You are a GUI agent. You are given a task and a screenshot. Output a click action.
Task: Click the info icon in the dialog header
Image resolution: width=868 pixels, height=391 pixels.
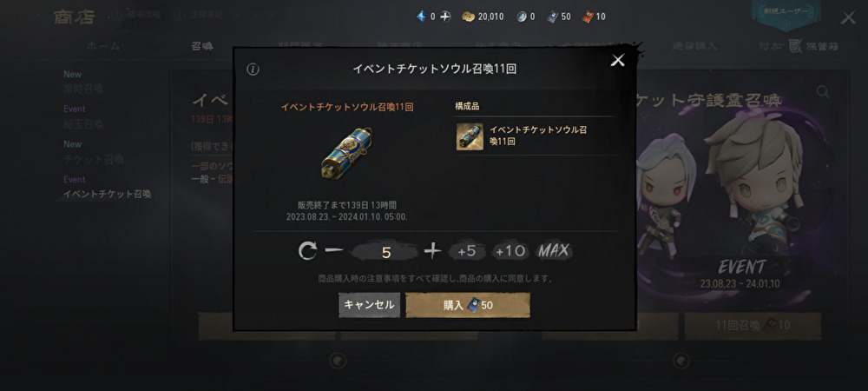coord(253,70)
